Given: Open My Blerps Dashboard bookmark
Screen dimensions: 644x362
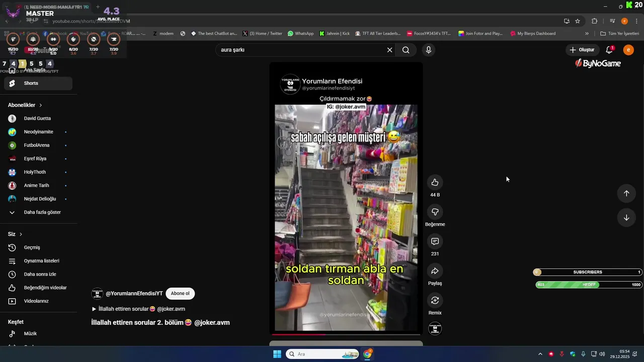Looking at the screenshot, I should (532, 34).
